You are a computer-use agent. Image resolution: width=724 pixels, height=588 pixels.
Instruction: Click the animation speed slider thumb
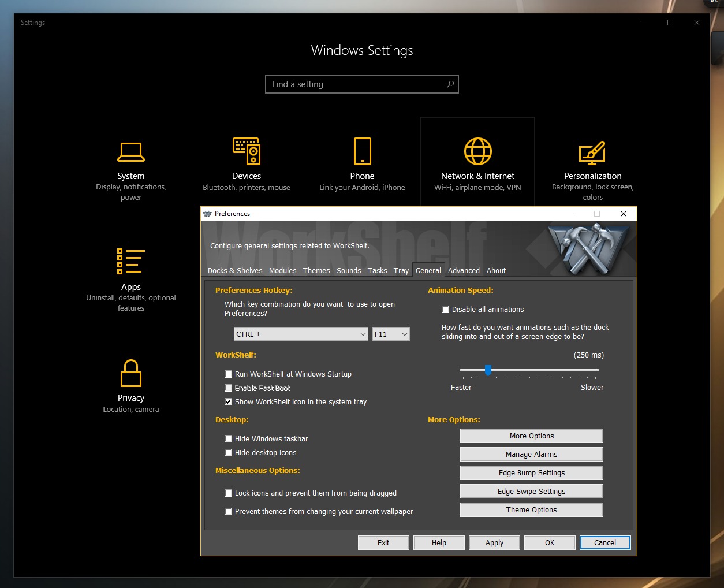click(488, 370)
